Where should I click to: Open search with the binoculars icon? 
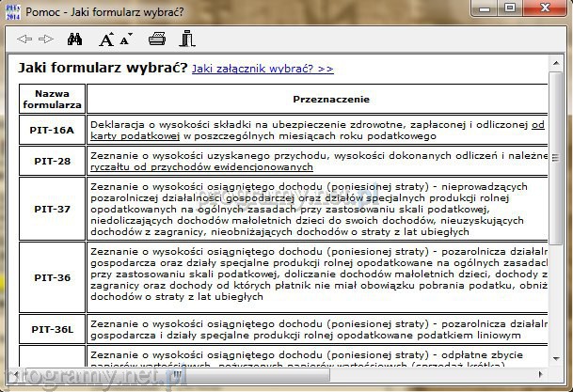pos(75,39)
